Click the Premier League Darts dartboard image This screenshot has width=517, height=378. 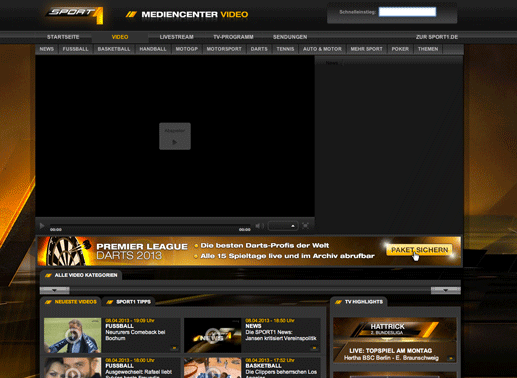66,251
